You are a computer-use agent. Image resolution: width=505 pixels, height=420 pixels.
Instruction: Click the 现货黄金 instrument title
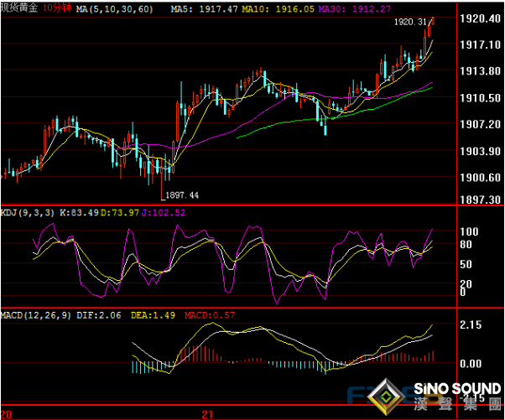click(x=19, y=8)
